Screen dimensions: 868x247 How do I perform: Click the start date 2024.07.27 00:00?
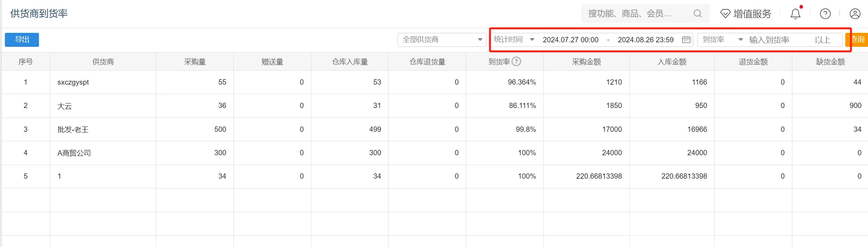[x=571, y=40]
